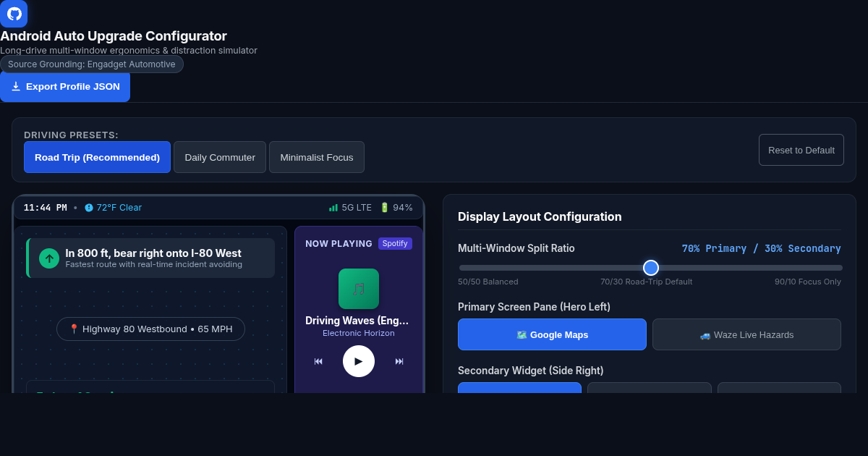Click the Spotify badge in Now Playing

395,243
